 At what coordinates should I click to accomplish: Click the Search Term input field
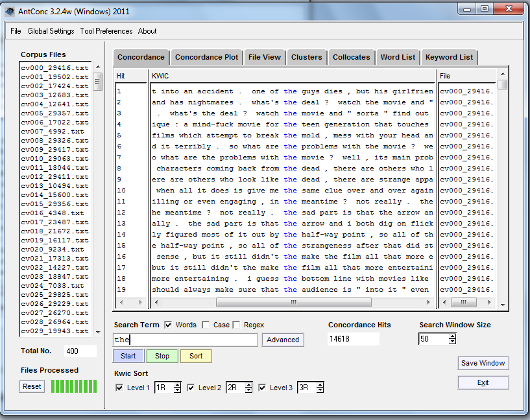pos(185,340)
